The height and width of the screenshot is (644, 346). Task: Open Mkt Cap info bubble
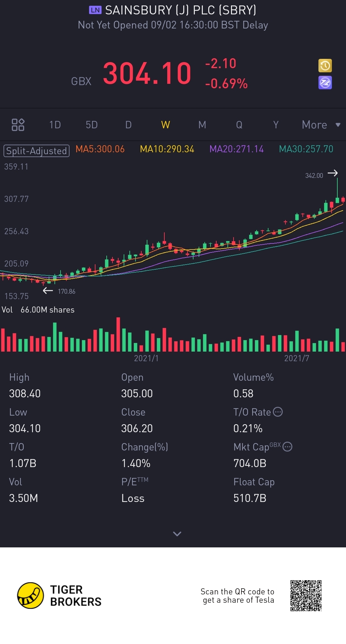pos(287,447)
